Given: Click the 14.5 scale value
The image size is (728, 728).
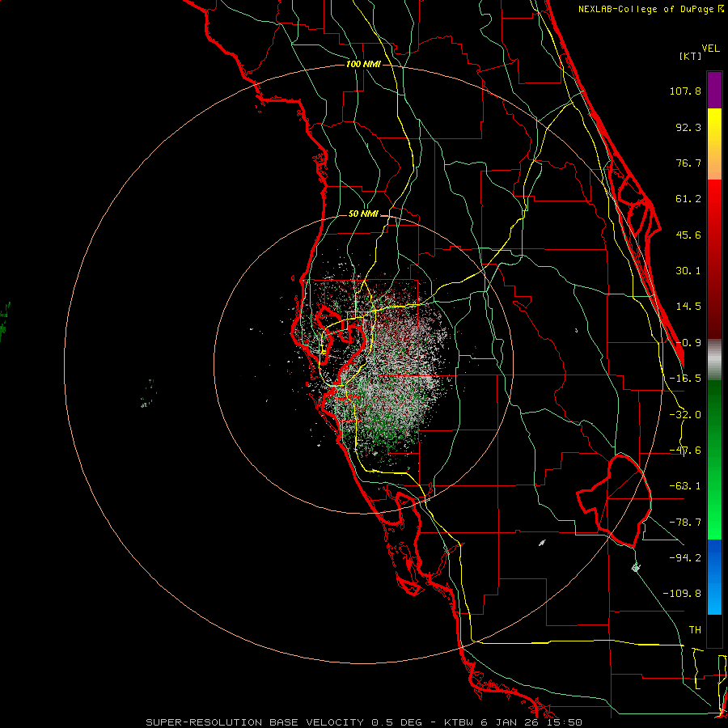Looking at the screenshot, I should point(688,307).
